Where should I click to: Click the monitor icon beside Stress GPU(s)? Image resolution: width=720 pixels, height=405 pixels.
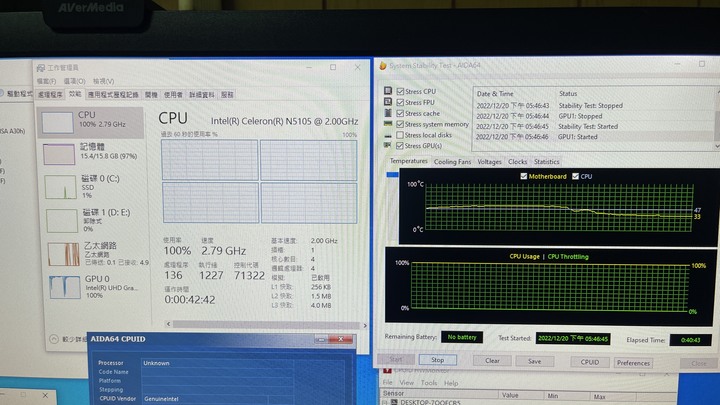coord(388,146)
